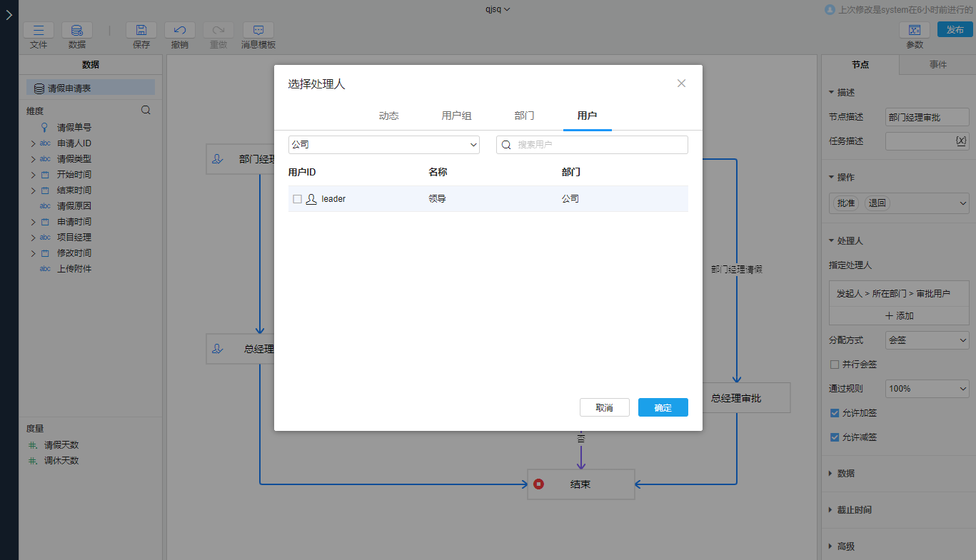Check the leader user checkbox
Screen dimensions: 976x560
pos(298,199)
